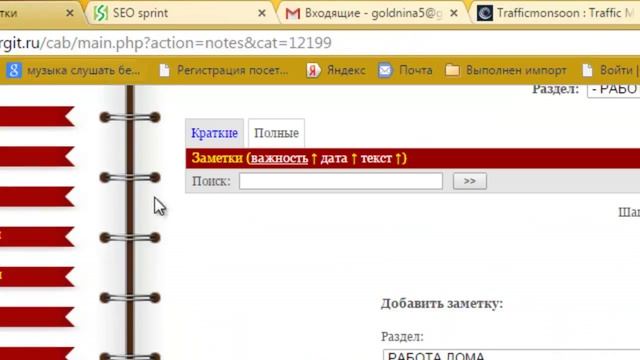Focus the Поиск search field
Image resolution: width=640 pixels, height=360 pixels.
pos(341,181)
